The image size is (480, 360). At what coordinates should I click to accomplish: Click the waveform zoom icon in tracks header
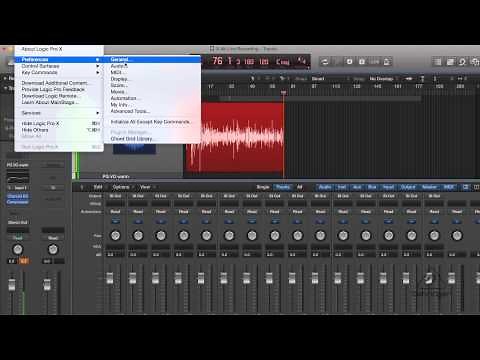[409, 79]
